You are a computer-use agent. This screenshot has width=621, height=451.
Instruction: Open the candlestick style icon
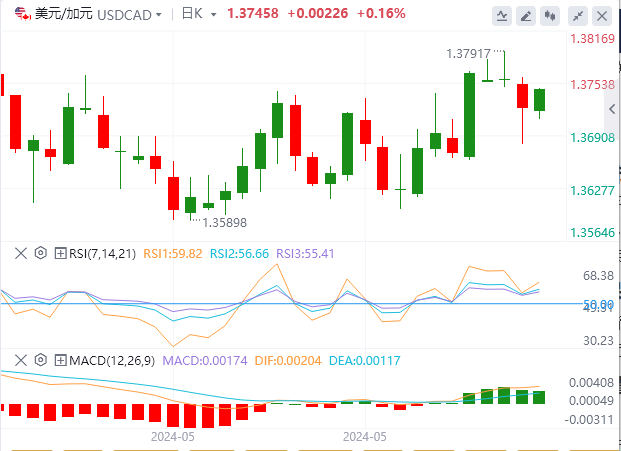549,16
